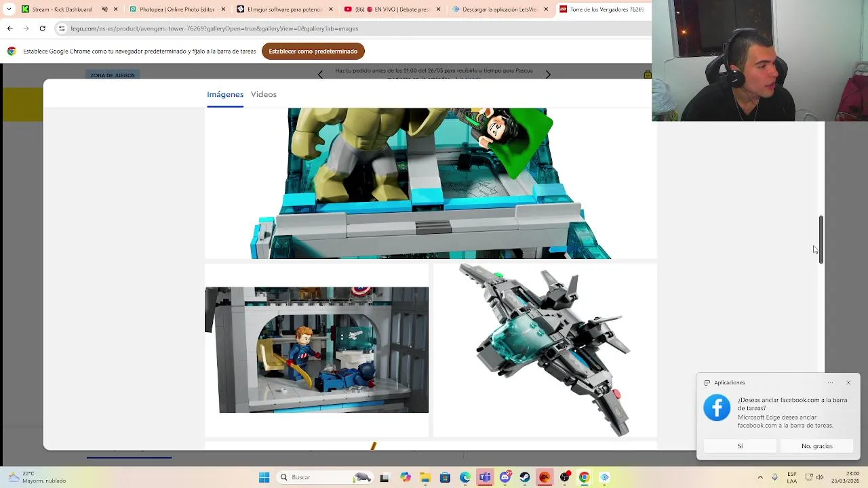868x488 pixels.
Task: Click No, gracias in the notification
Action: 816,446
